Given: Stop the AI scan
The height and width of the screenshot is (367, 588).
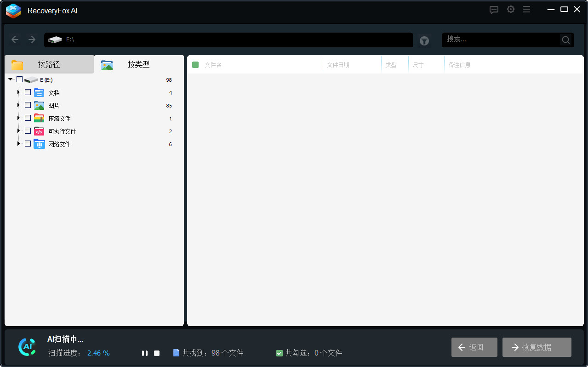Looking at the screenshot, I should (157, 353).
